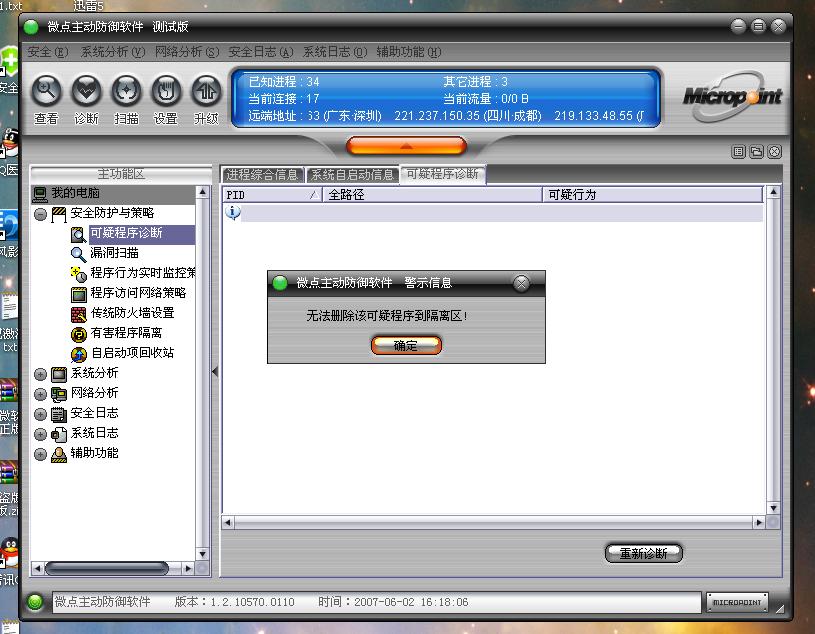Image resolution: width=815 pixels, height=634 pixels.
Task: Click the 全路径 column header
Action: tap(432, 195)
